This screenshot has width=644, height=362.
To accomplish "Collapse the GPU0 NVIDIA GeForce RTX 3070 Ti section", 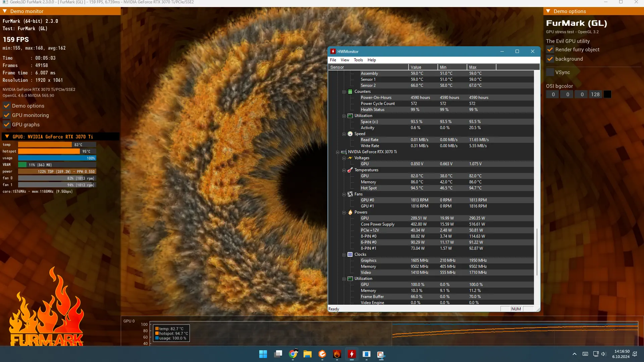I will [x=7, y=137].
